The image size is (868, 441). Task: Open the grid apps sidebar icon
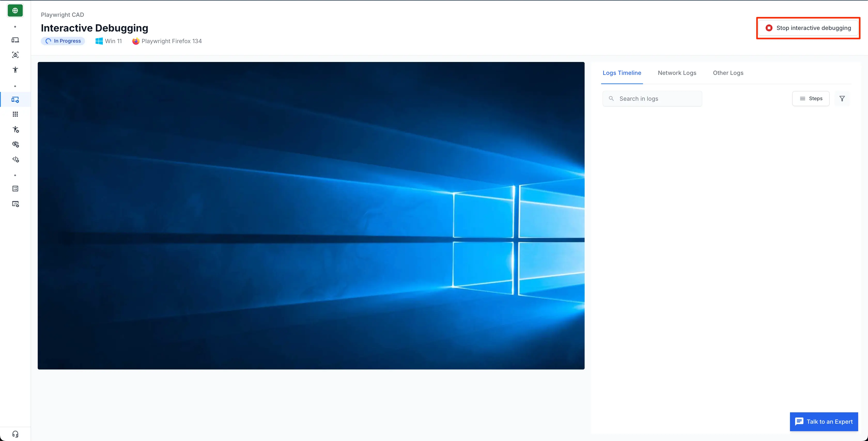click(x=15, y=114)
